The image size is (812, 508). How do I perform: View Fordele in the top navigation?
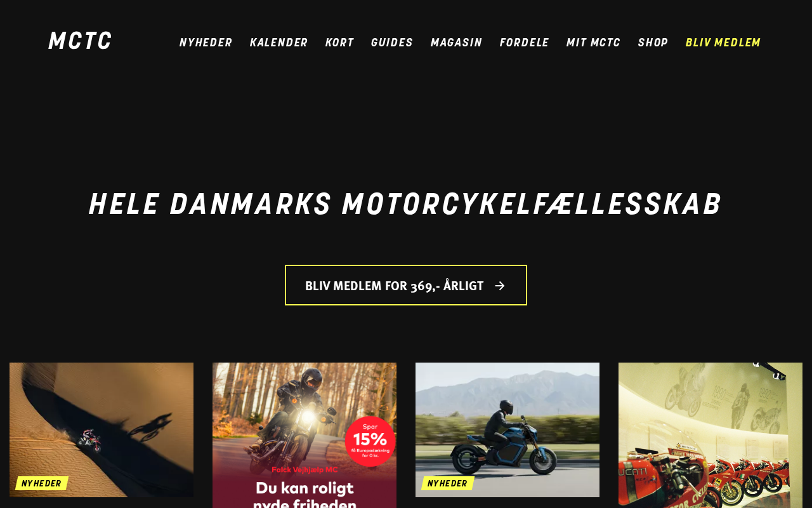coord(524,43)
